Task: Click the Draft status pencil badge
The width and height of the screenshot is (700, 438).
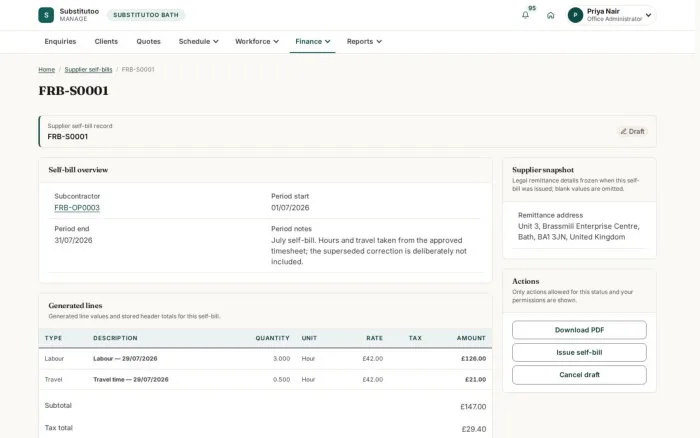Action: point(632,131)
